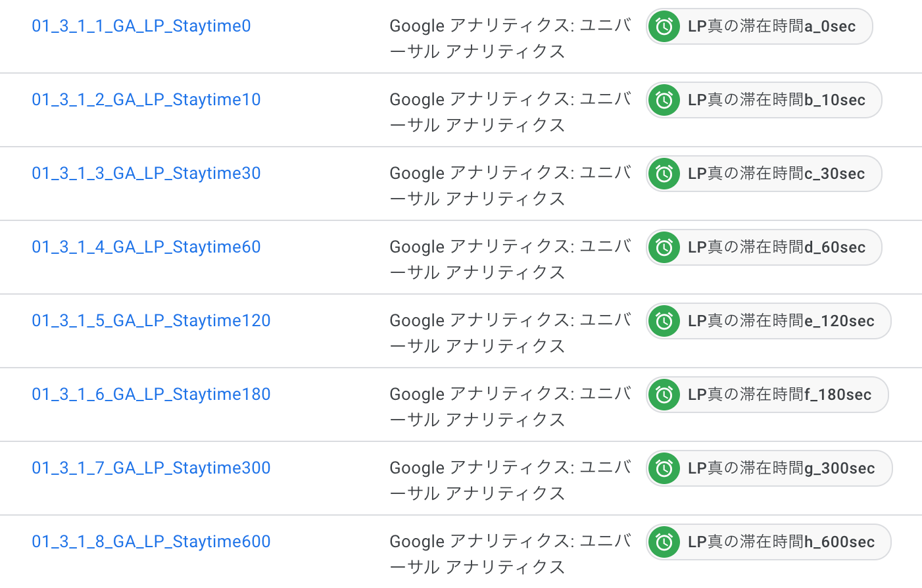
Task: Open tag 01_3_1_5_GA_LP_Staytime120
Action: (x=151, y=321)
